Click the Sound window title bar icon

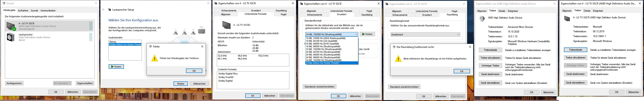pos(4,3)
